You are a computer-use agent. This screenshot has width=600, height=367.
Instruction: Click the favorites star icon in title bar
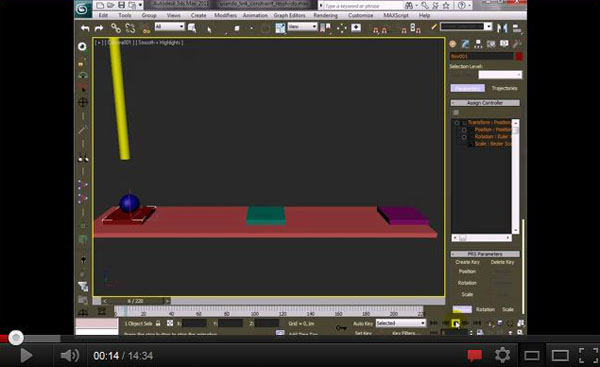[x=446, y=5]
